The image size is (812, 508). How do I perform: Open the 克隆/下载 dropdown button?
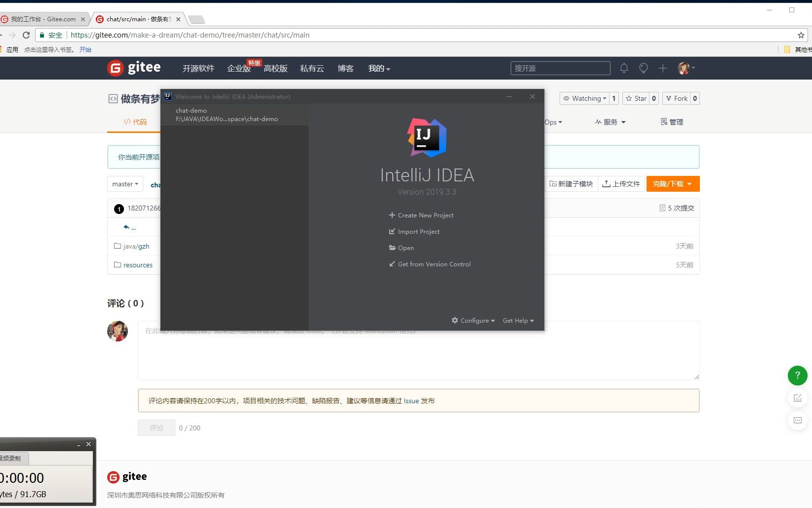point(673,184)
